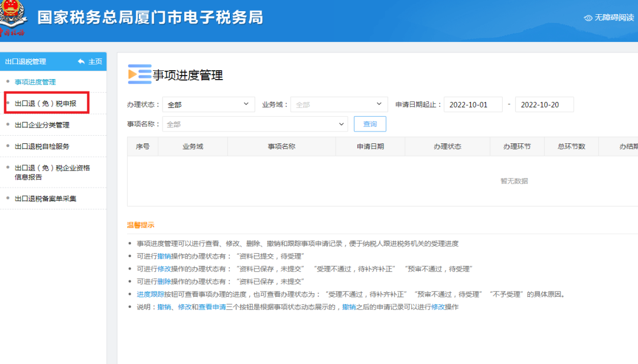Expand the 业务域 dropdown
The image size is (638, 364).
click(x=339, y=104)
